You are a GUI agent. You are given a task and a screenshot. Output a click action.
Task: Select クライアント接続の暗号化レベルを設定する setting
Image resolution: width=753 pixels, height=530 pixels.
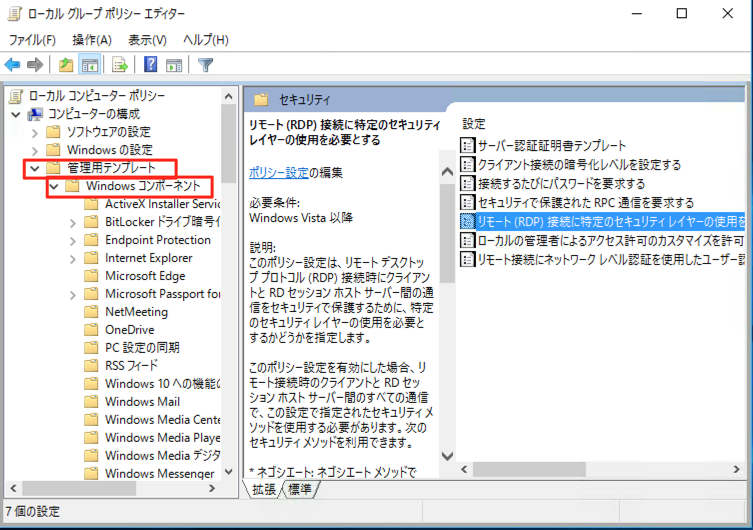point(579,164)
